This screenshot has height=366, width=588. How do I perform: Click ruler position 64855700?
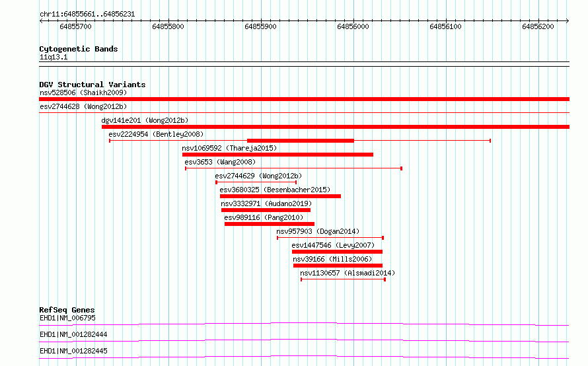coord(75,26)
